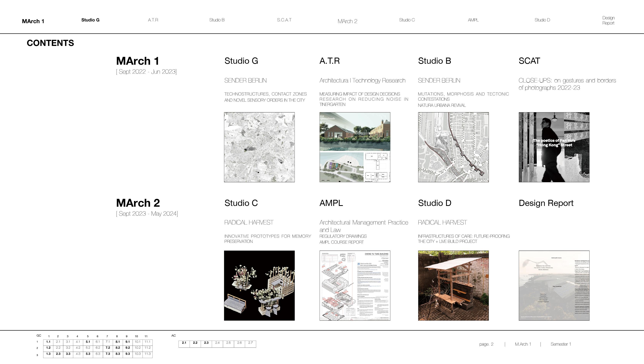Click the Berlin city map thumbnail
This screenshot has width=644, height=364.
[x=259, y=147]
